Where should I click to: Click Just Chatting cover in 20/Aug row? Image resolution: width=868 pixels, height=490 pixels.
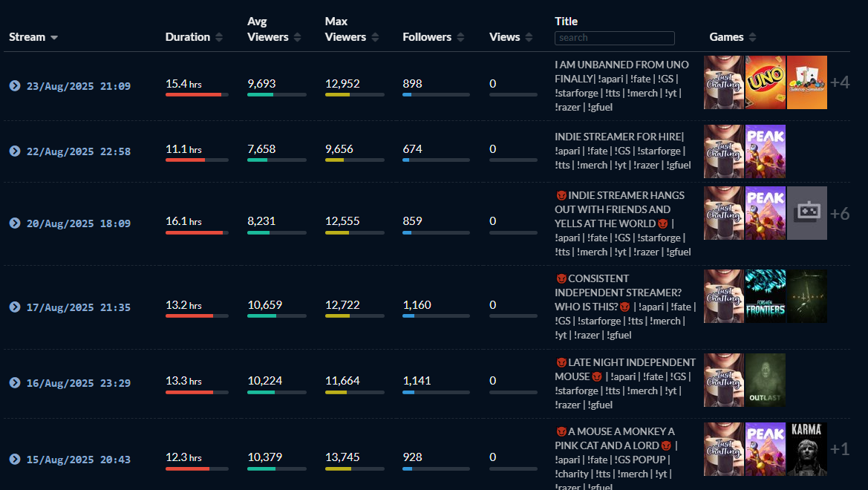(723, 212)
